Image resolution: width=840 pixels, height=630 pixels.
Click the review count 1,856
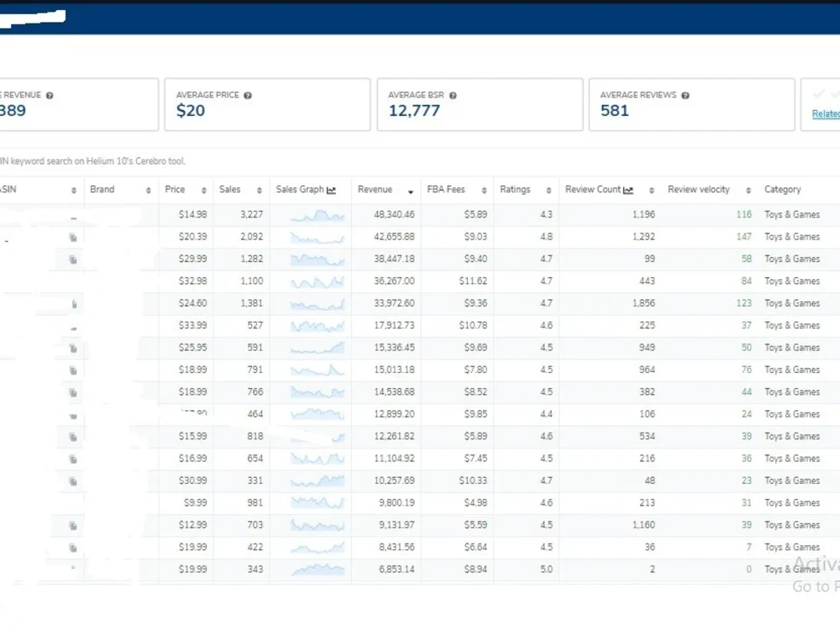click(x=643, y=303)
